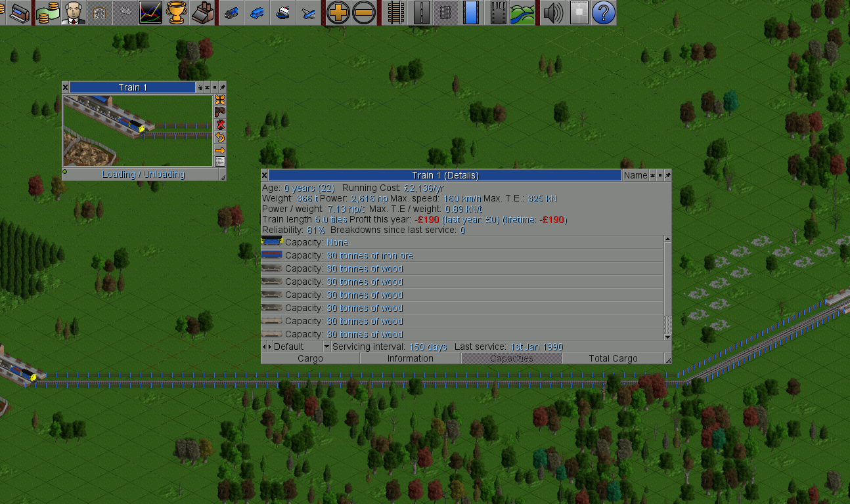This screenshot has width=850, height=504.
Task: Open the sound and music speaker icon
Action: pos(552,12)
